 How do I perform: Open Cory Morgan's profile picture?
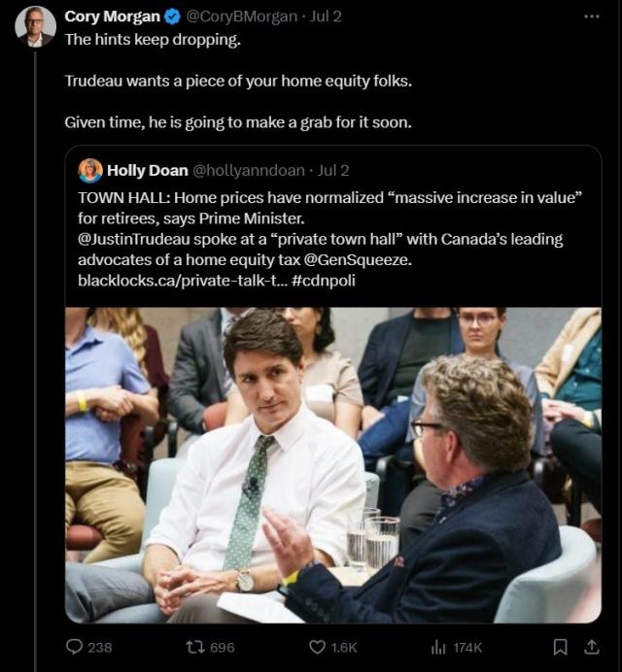pyautogui.click(x=35, y=26)
